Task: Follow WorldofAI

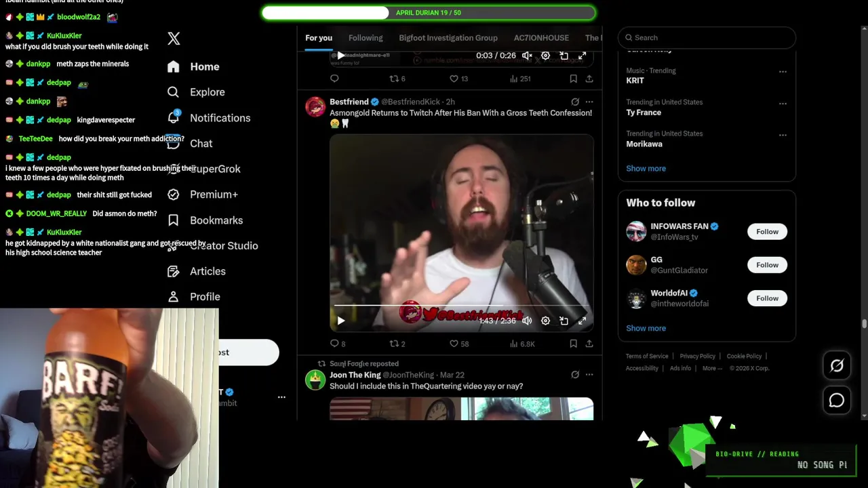Action: (767, 298)
